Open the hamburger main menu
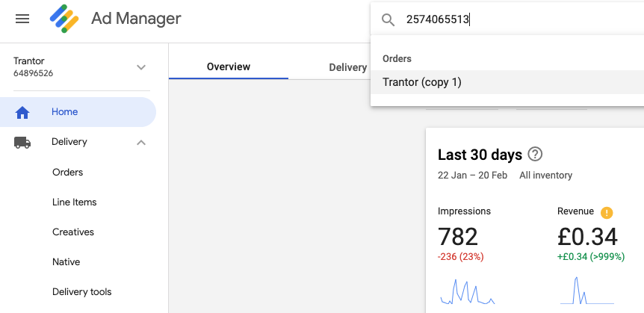644x313 pixels. tap(22, 19)
